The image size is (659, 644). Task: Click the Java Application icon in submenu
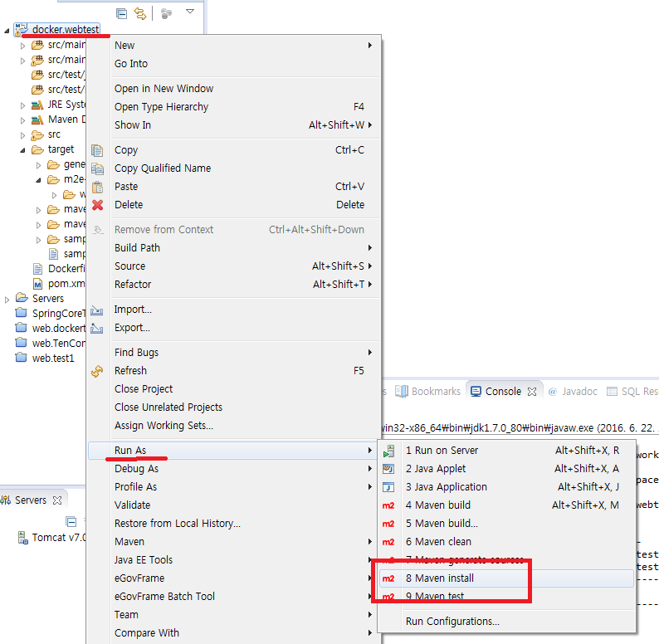point(388,487)
